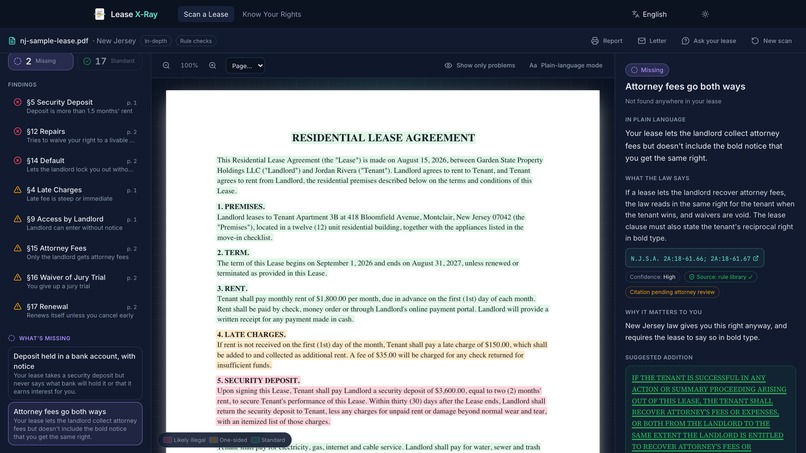The width and height of the screenshot is (806, 453).
Task: Click the §17 Renewal warning icon
Action: pos(17,306)
